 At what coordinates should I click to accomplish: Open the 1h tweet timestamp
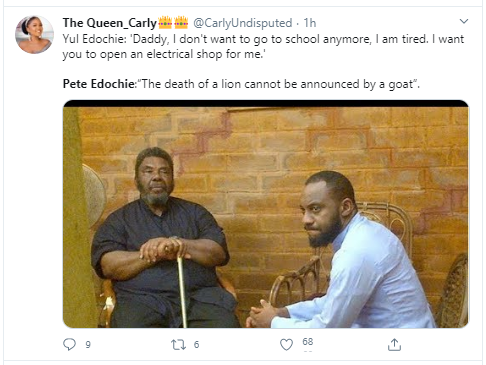coord(310,23)
